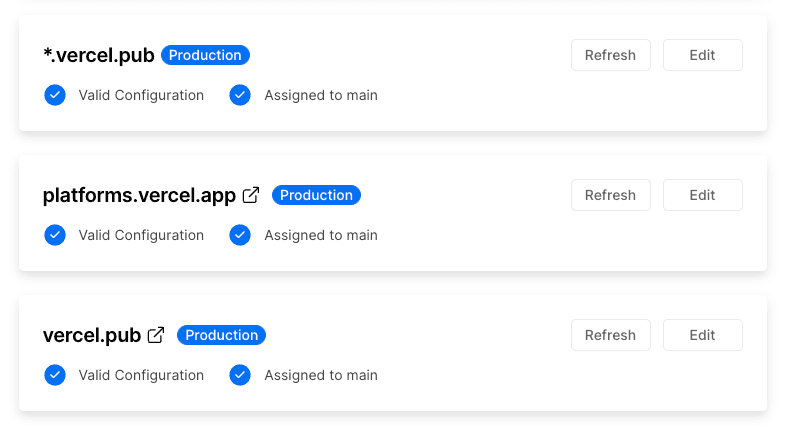Click Valid Configuration checkmark for platforms.vercel.app
Image resolution: width=788 pixels, height=427 pixels.
point(55,235)
